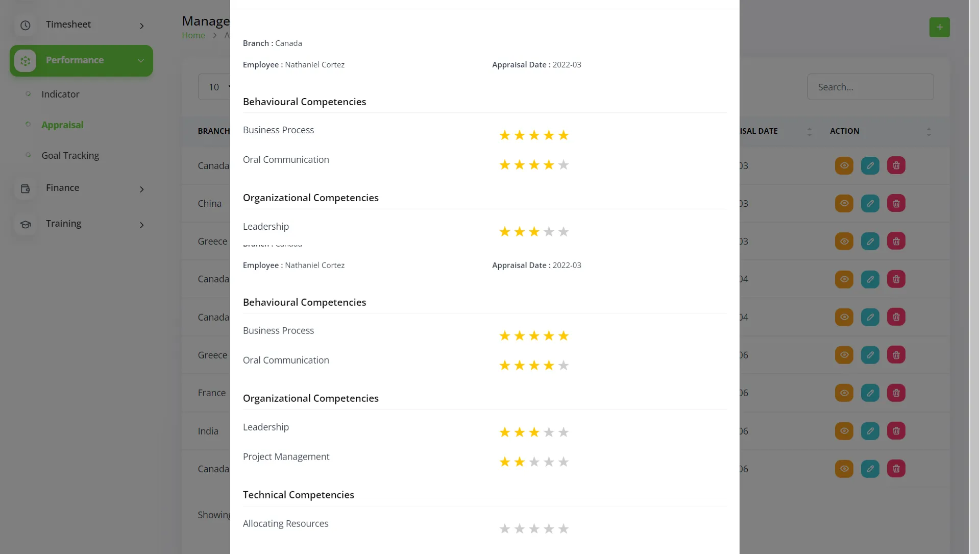The width and height of the screenshot is (980, 554).
Task: Click the green plus create appraisal button
Action: pos(939,27)
